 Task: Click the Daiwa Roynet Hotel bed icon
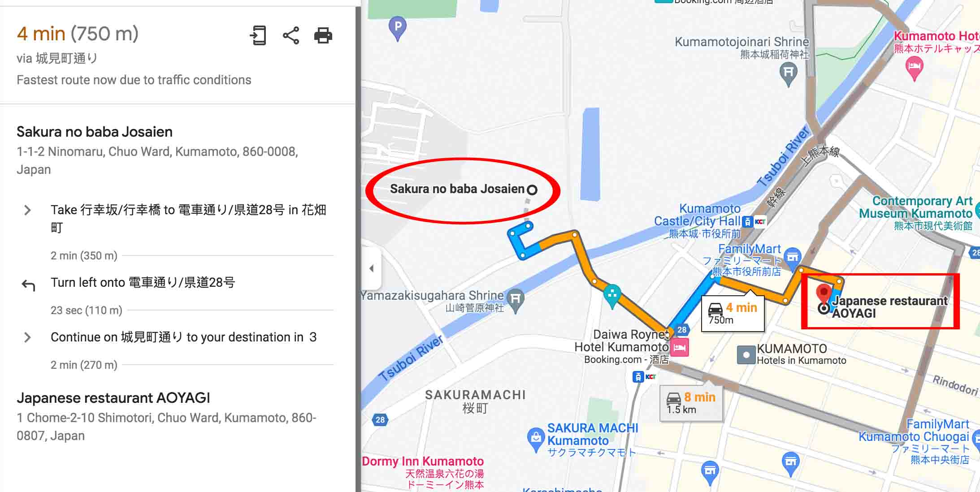[679, 347]
